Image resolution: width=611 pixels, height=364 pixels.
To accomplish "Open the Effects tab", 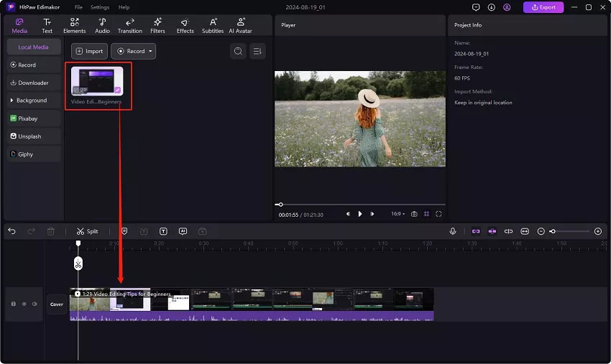I will (x=185, y=26).
